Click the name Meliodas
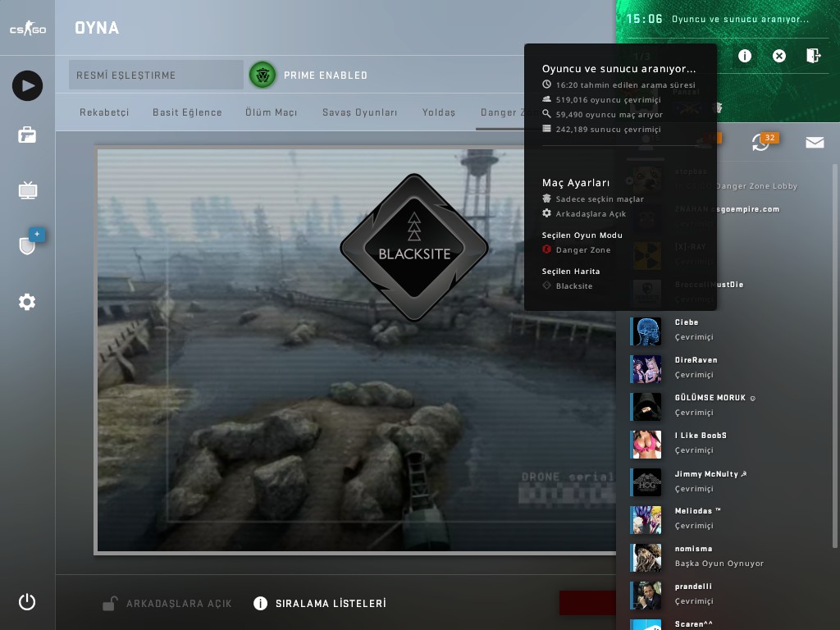Viewport: 840px width, 630px height. (x=693, y=511)
